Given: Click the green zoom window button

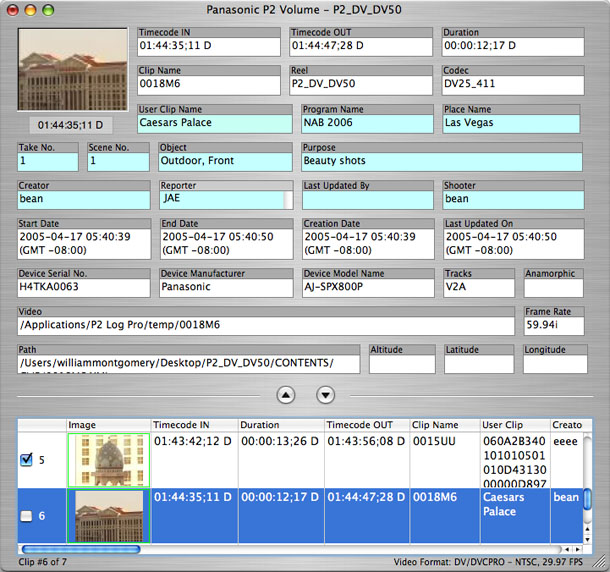Looking at the screenshot, I should pyautogui.click(x=49, y=10).
